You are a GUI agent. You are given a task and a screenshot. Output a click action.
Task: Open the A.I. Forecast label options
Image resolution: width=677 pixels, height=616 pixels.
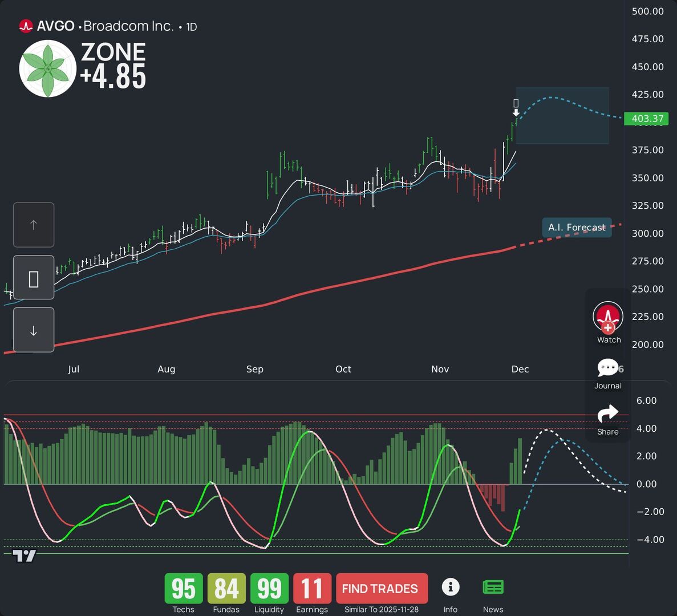[x=576, y=228]
